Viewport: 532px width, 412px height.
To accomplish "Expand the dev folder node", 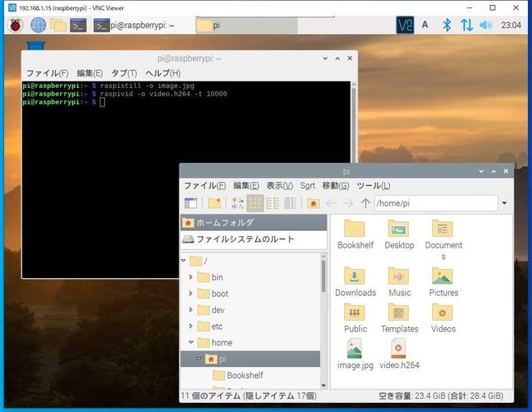I will 190,310.
